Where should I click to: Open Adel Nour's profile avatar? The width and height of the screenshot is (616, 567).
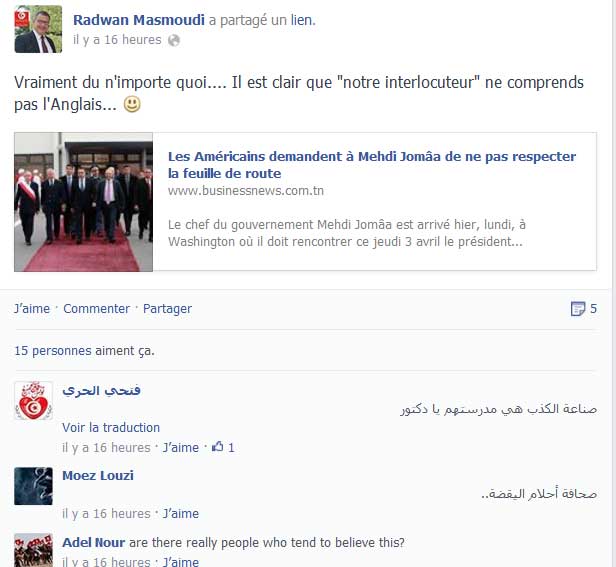click(x=33, y=550)
